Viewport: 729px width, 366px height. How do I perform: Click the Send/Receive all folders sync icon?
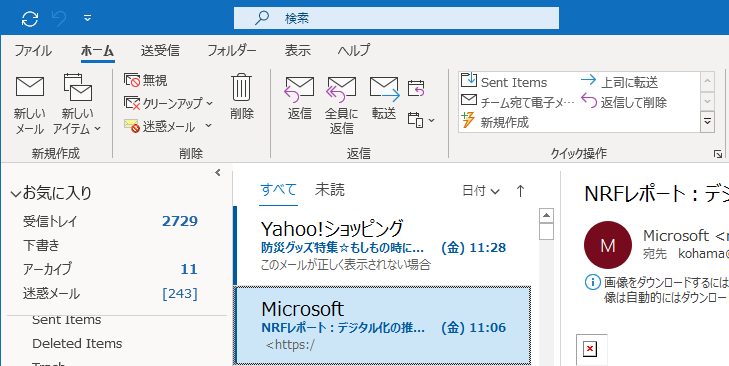tap(30, 19)
